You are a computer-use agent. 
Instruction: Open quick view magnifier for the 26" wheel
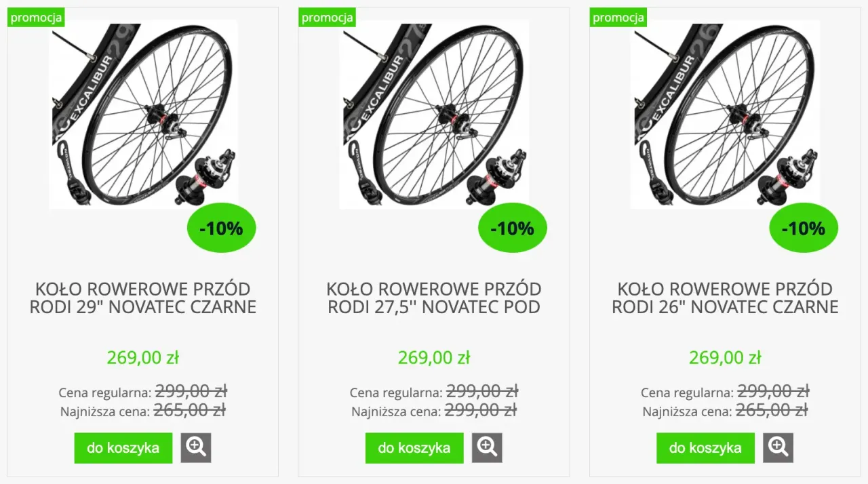click(x=778, y=447)
